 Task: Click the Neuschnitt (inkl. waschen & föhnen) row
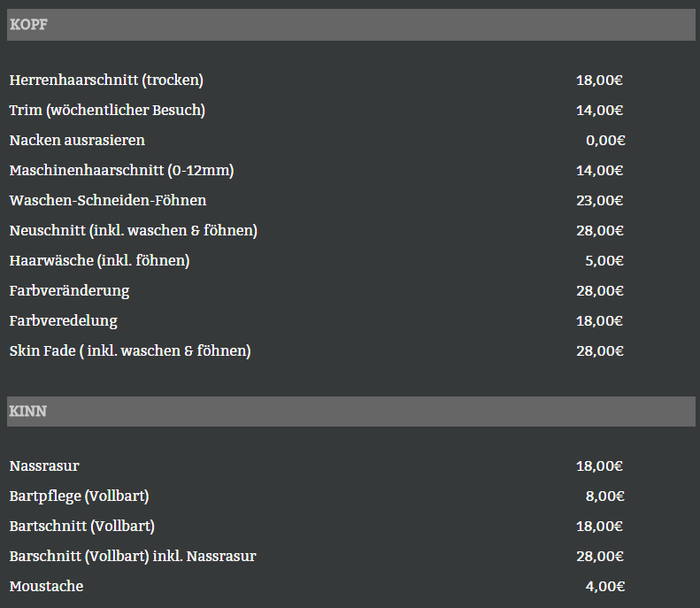pyautogui.click(x=134, y=231)
